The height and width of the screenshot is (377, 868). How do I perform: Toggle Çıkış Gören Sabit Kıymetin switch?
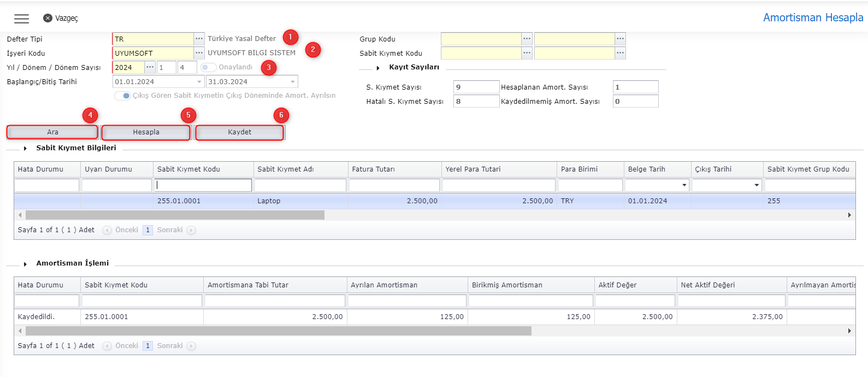122,96
